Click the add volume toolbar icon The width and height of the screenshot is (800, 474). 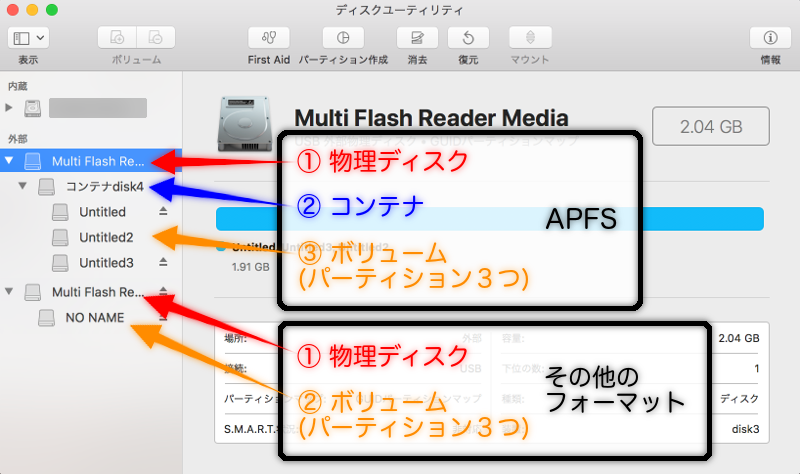[117, 38]
